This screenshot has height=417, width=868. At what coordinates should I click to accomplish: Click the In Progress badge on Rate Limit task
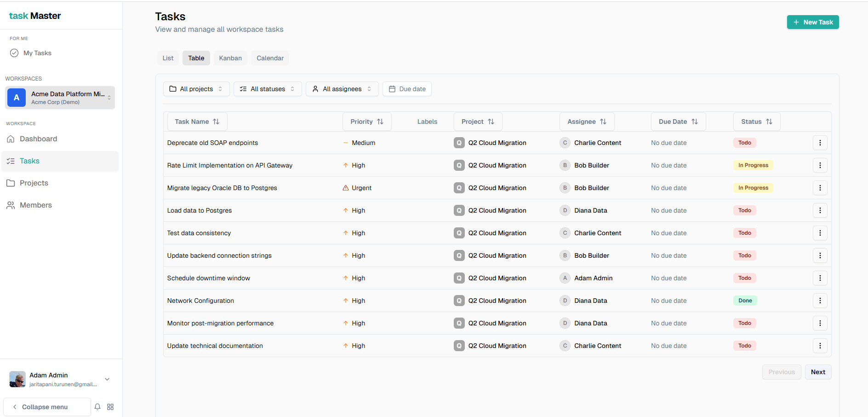(x=753, y=165)
